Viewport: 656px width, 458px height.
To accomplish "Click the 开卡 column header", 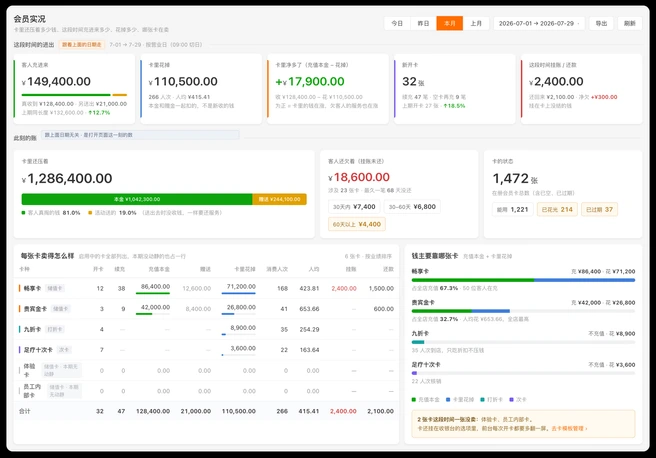I will click(x=98, y=269).
